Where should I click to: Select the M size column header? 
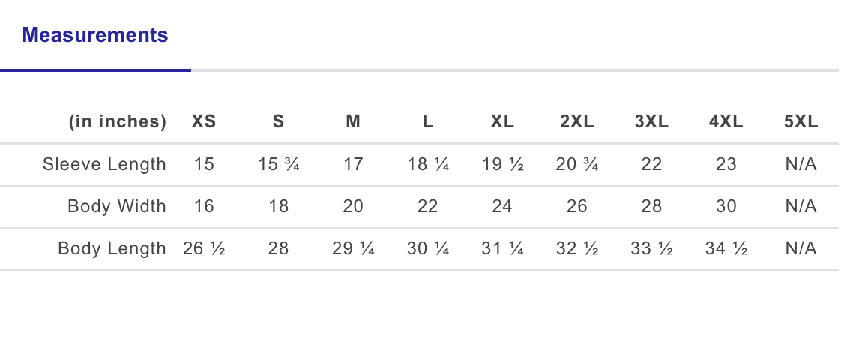point(352,121)
